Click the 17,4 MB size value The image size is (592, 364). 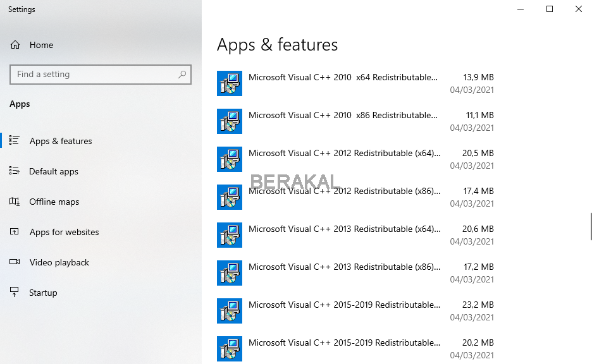click(478, 191)
